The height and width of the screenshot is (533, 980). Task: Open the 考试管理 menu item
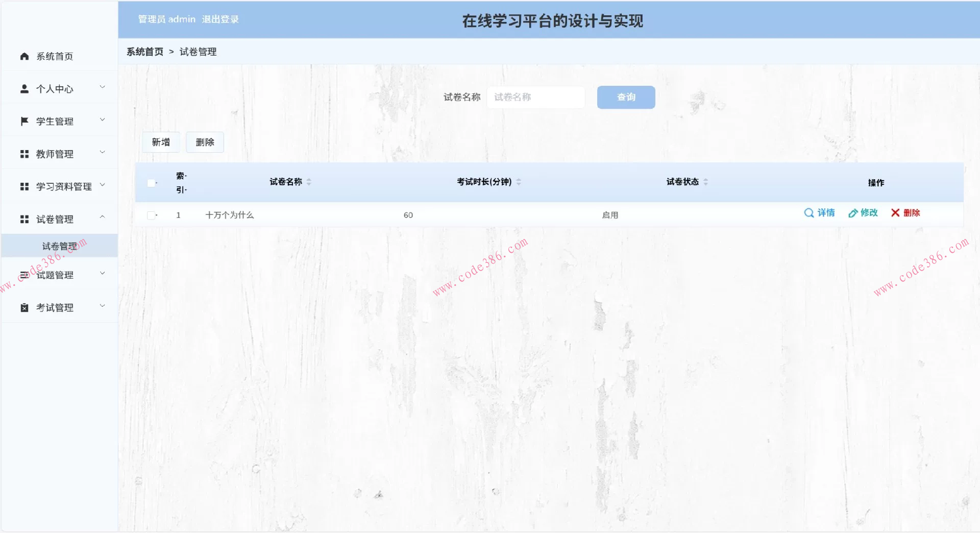click(54, 307)
